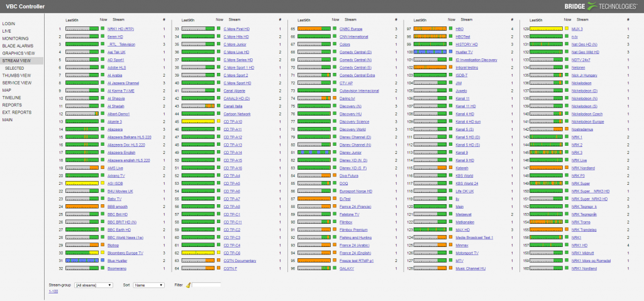
Task: Open the Selected sub-item under Stream View
Action: click(x=14, y=68)
